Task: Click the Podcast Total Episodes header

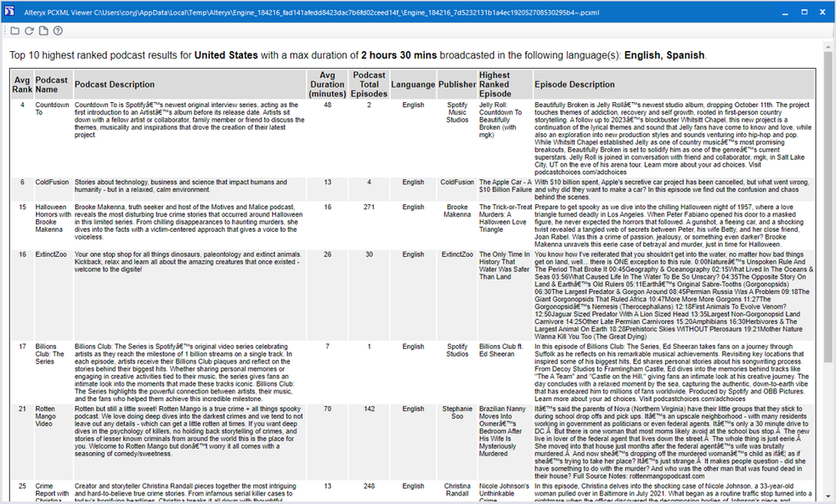Action: (x=369, y=85)
